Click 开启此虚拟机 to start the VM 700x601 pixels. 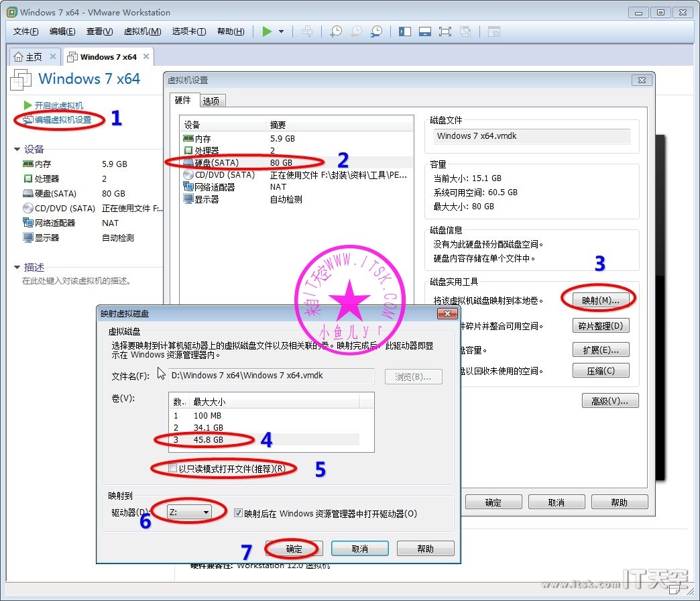pyautogui.click(x=58, y=105)
